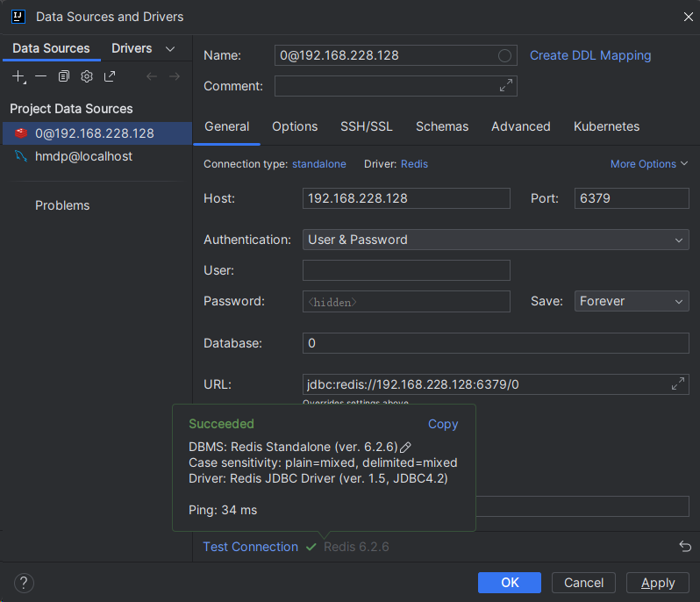The width and height of the screenshot is (700, 602).
Task: Focus the Host input field
Action: 406,198
